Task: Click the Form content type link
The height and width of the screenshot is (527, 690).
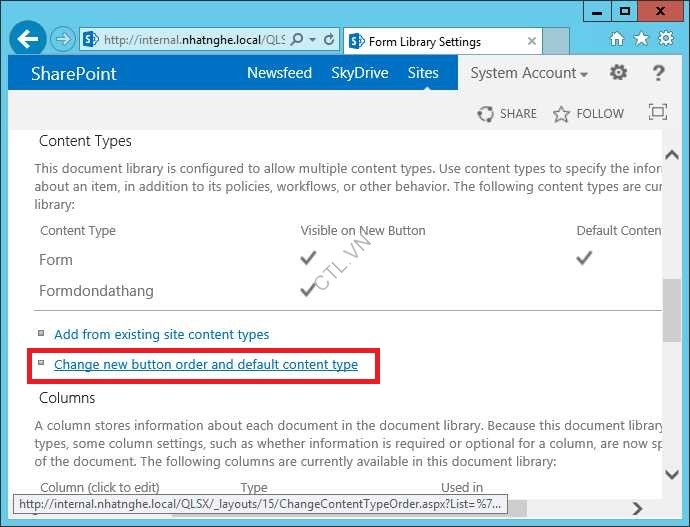Action: pyautogui.click(x=56, y=260)
